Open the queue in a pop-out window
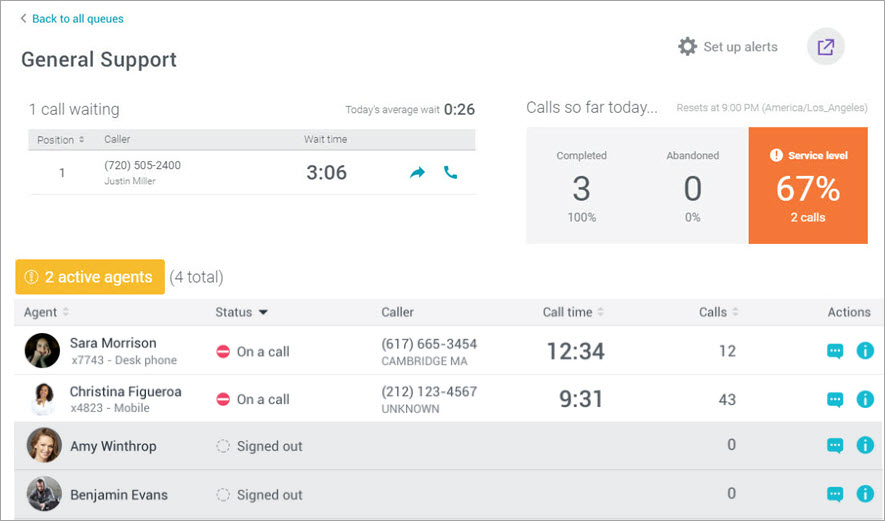The width and height of the screenshot is (885, 521). [x=825, y=46]
